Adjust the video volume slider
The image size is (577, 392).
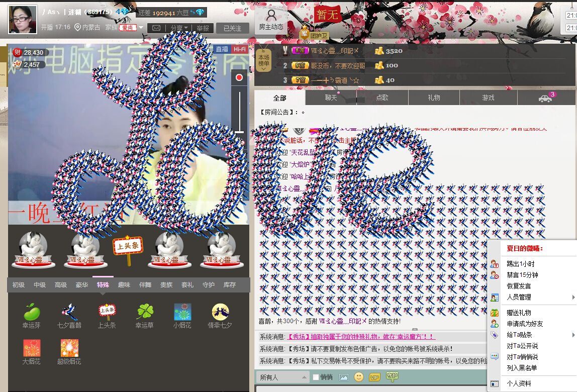tap(240, 132)
